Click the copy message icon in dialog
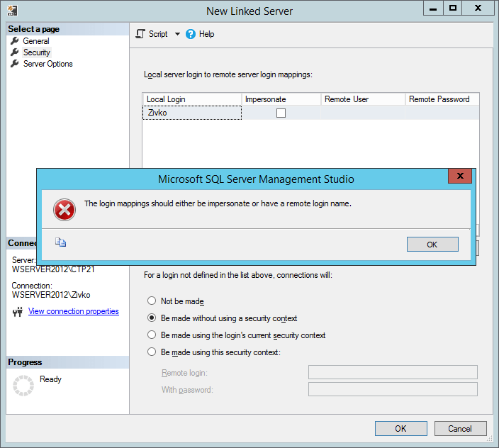The width and height of the screenshot is (499, 448). (x=60, y=242)
